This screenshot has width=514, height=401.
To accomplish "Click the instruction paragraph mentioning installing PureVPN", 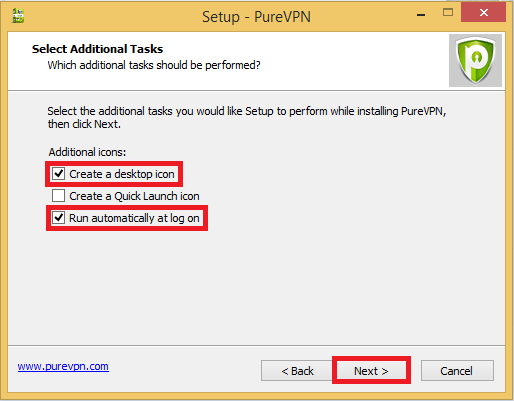I will coord(247,117).
